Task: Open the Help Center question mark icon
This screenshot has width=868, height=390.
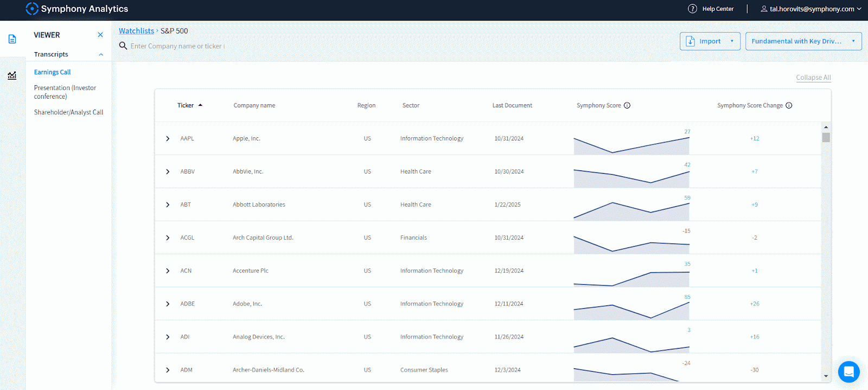Action: click(x=692, y=9)
